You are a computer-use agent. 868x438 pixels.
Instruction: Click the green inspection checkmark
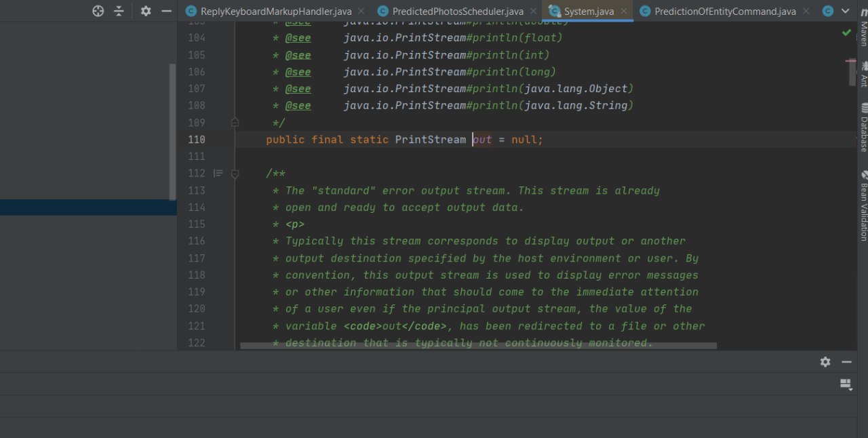click(x=846, y=32)
